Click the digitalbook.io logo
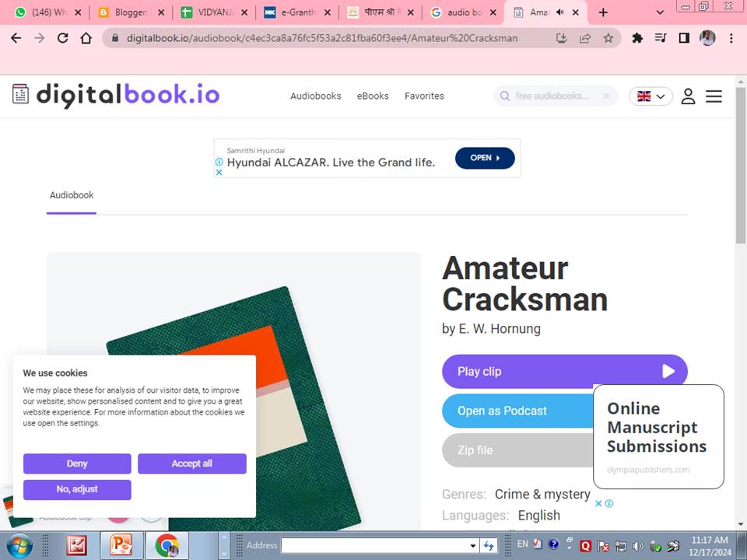747x560 pixels. click(x=116, y=95)
